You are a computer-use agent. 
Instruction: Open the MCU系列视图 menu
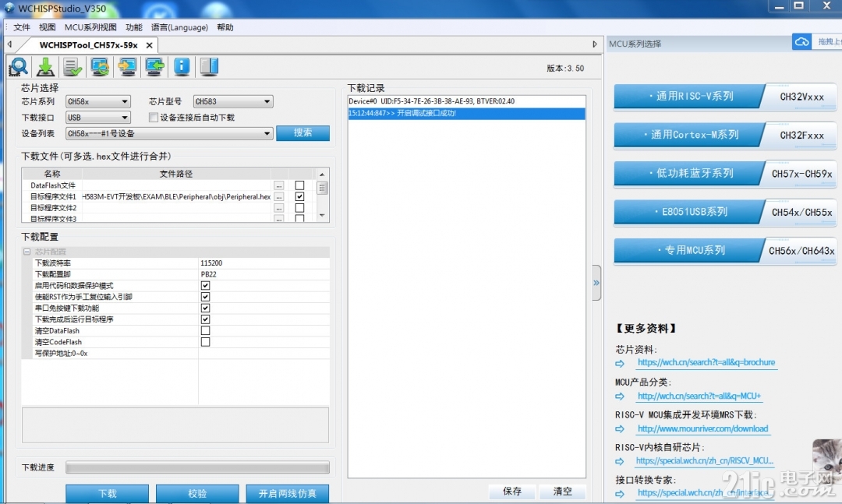click(90, 27)
